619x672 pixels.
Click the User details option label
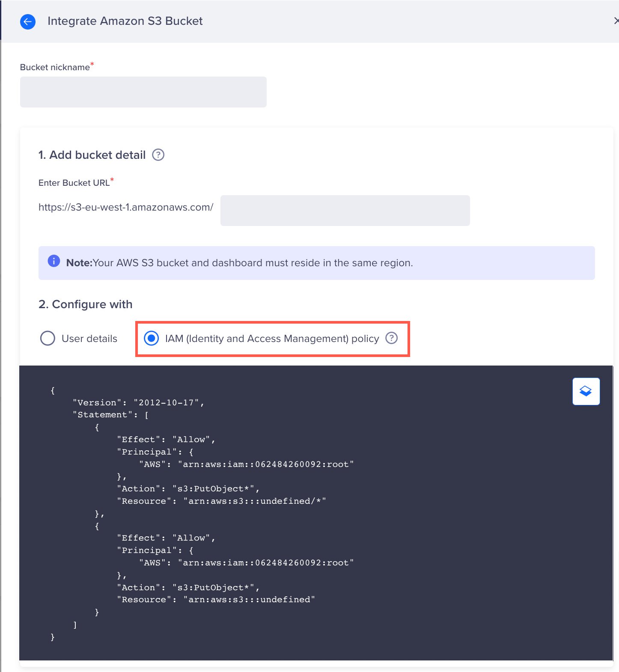[89, 339]
